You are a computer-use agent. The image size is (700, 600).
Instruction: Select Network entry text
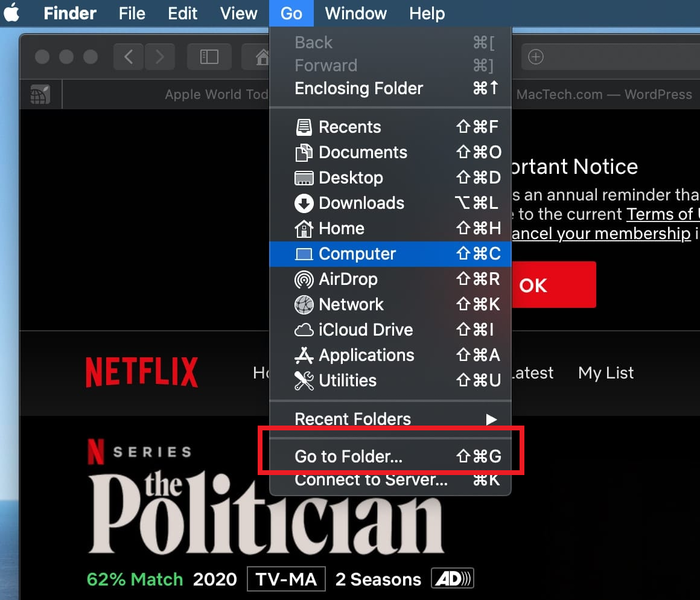(351, 304)
